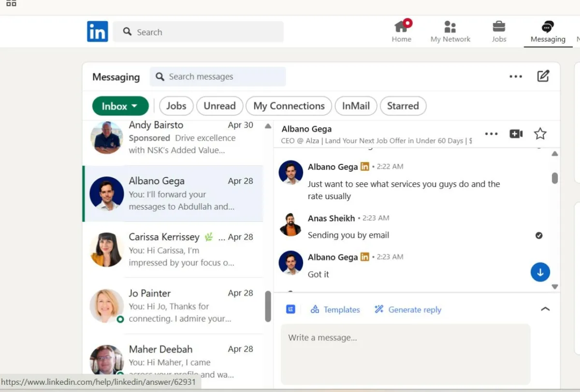The height and width of the screenshot is (392, 580).
Task: Click the main LinkedIn Search box
Action: (x=198, y=32)
